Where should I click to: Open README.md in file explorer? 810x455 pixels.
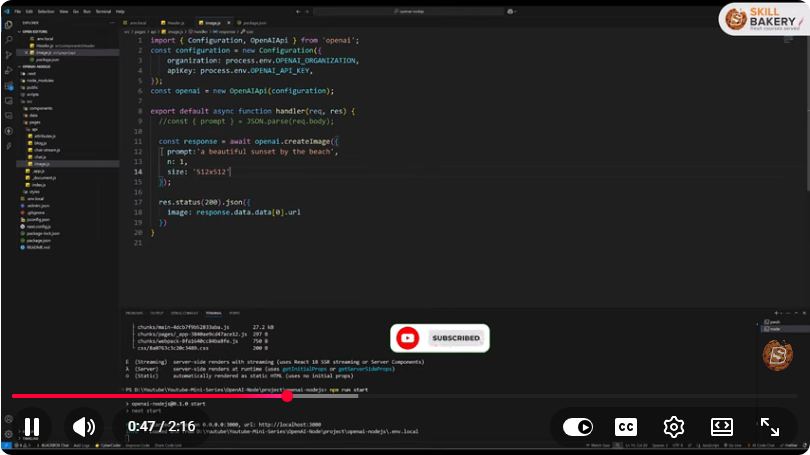[37, 247]
